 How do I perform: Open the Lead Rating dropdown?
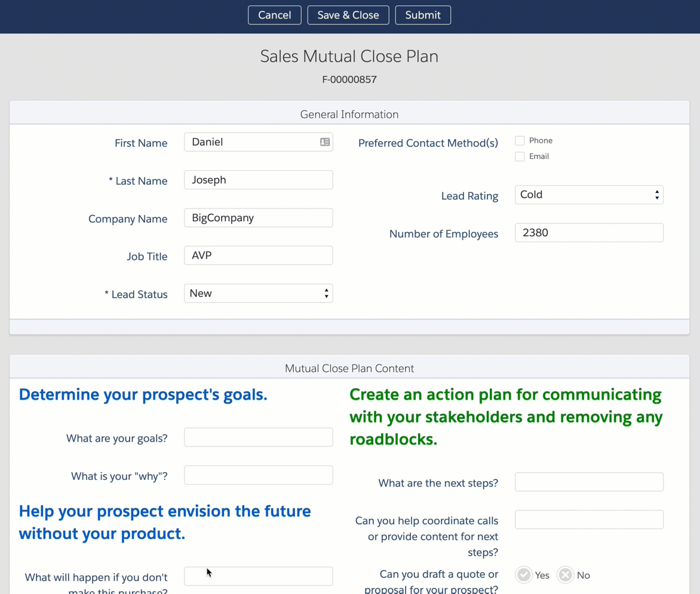click(590, 195)
